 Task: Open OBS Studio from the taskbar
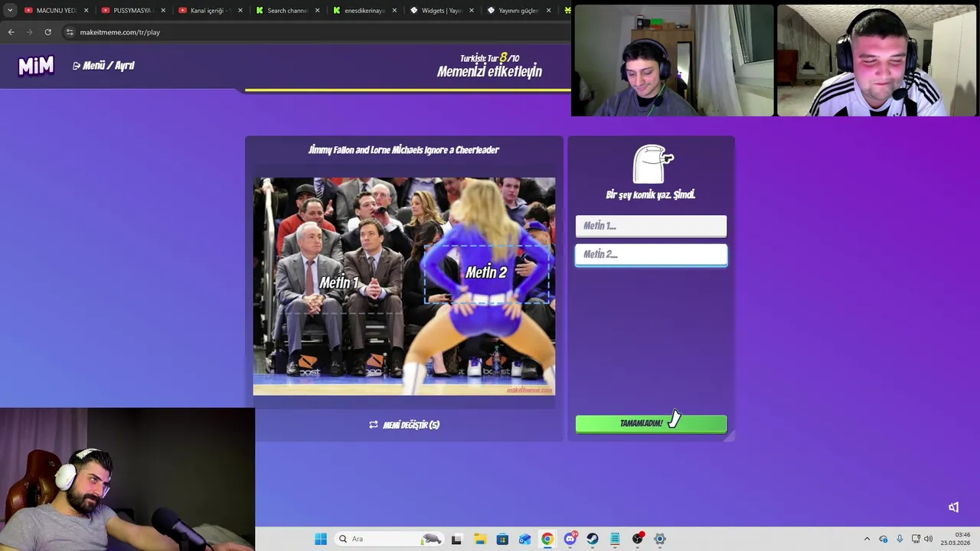click(x=638, y=539)
